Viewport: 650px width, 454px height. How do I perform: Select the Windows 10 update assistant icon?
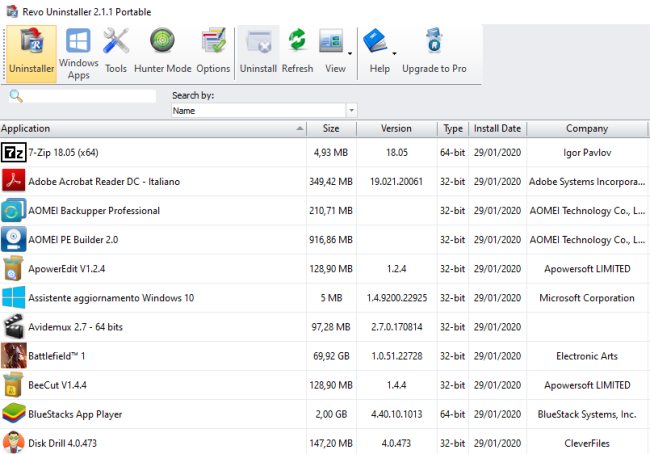click(x=14, y=297)
